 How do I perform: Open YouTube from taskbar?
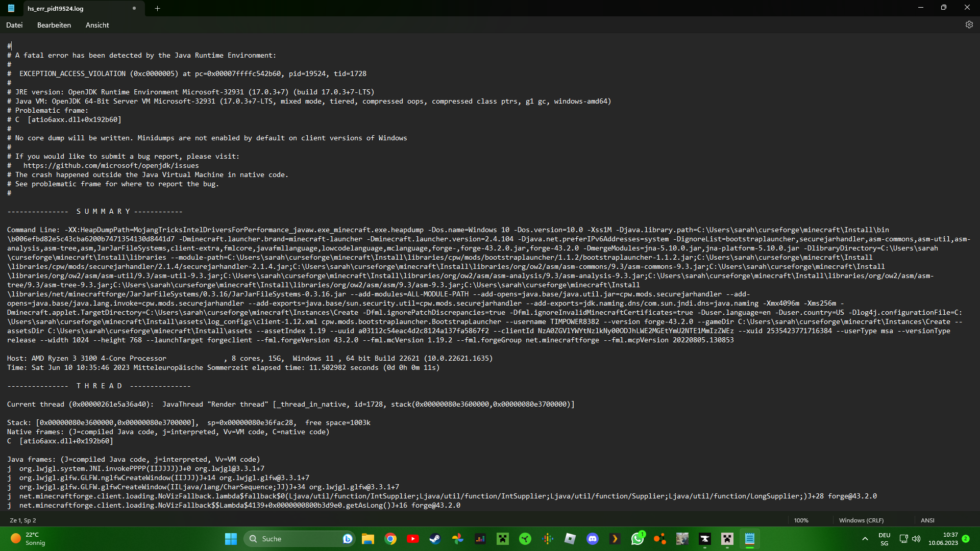coord(413,539)
